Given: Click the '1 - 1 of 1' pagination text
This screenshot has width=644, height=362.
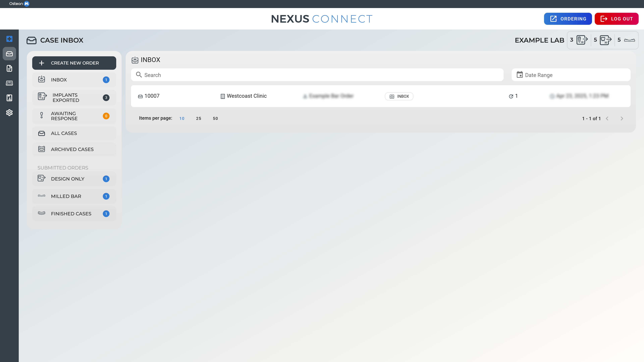Looking at the screenshot, I should pyautogui.click(x=591, y=118).
